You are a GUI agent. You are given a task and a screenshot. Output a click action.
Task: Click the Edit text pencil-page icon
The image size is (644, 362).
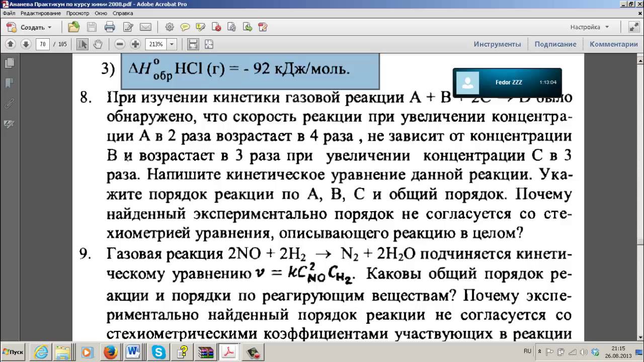[x=128, y=27]
